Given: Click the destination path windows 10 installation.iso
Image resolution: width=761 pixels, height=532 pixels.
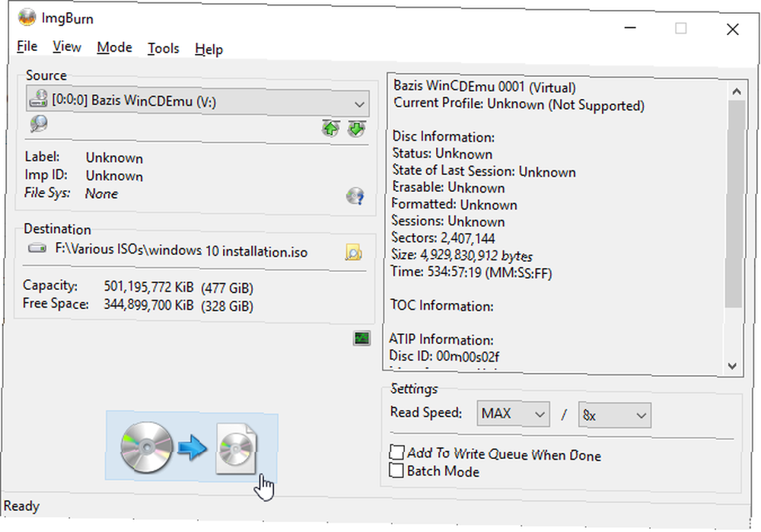Looking at the screenshot, I should coord(182,251).
